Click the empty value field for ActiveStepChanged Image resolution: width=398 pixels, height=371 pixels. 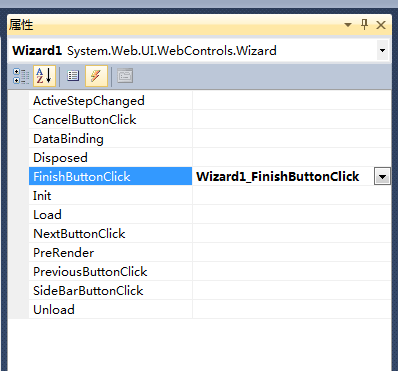292,101
